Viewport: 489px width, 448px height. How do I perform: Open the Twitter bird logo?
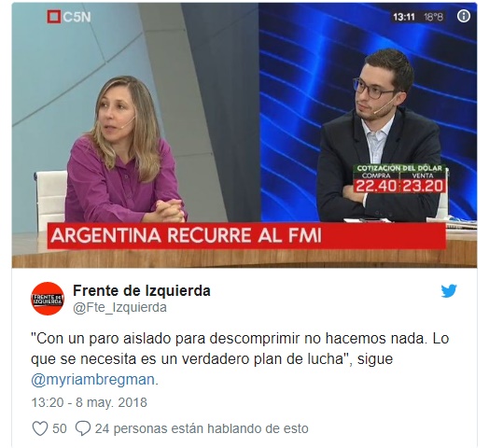[449, 291]
